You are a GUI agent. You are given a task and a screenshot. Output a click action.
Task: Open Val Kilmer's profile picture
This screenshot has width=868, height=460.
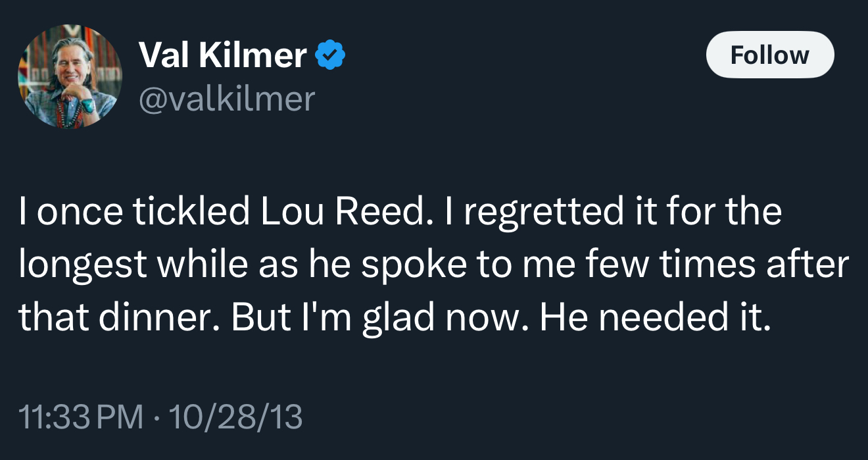(x=70, y=76)
